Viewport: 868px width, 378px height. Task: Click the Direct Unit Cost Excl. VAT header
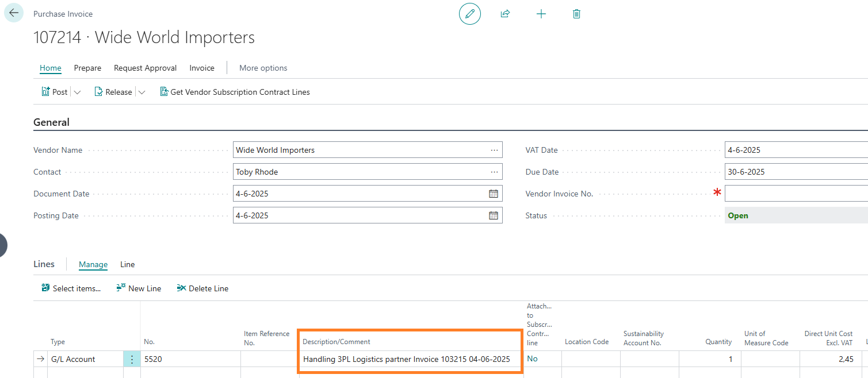[x=828, y=338]
